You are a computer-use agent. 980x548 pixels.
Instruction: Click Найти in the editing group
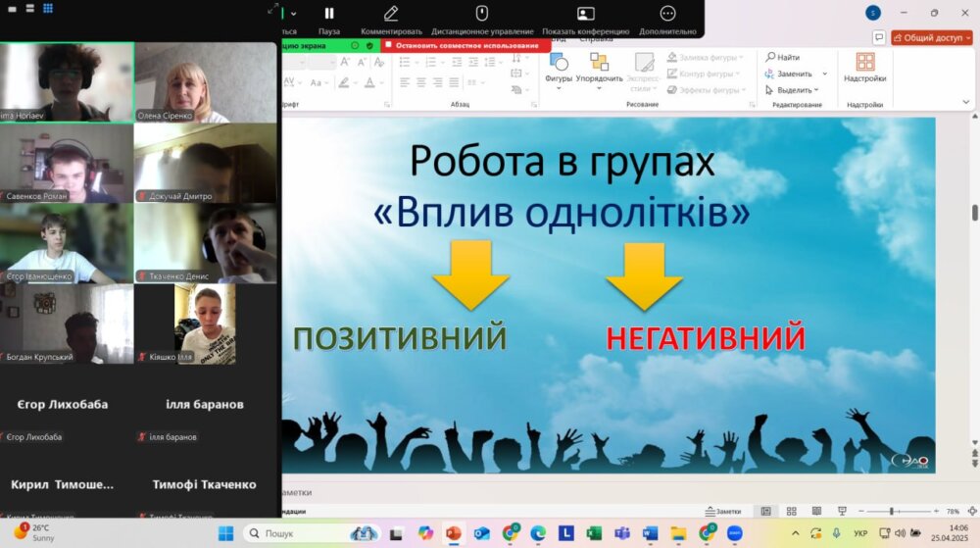coord(782,57)
